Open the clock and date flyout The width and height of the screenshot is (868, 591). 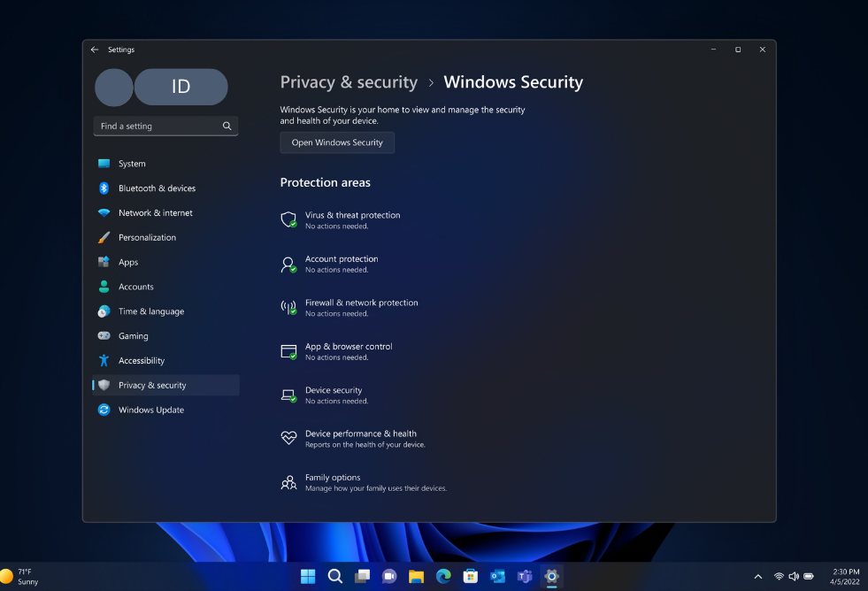point(845,577)
